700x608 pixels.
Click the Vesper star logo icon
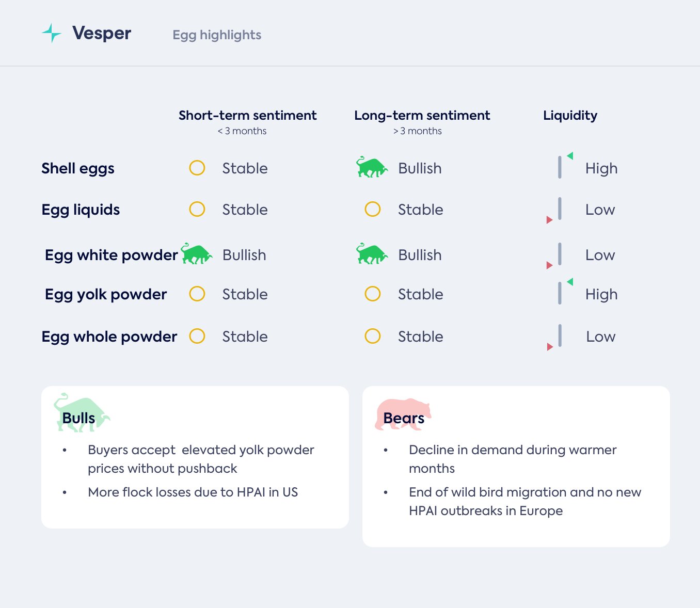51,33
